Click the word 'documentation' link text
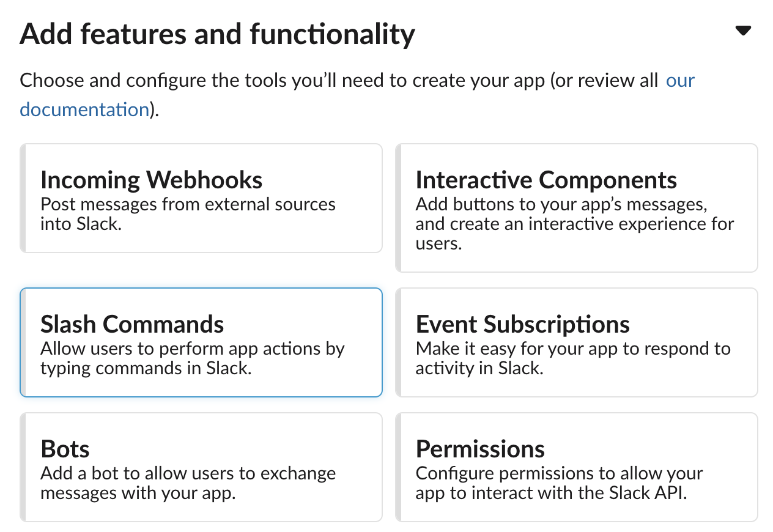This screenshot has width=773, height=532. pos(84,109)
